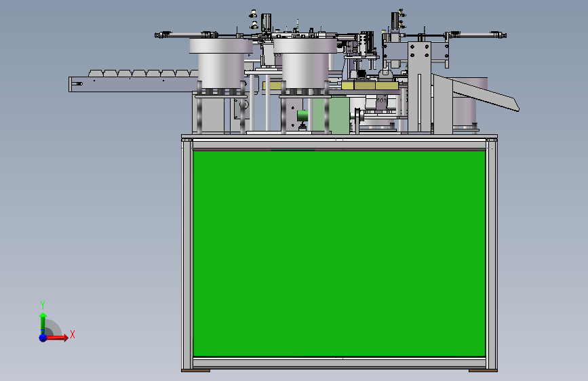This screenshot has height=381, width=588.
Task: Select the small dark green cylinder component
Action: click(x=302, y=115)
